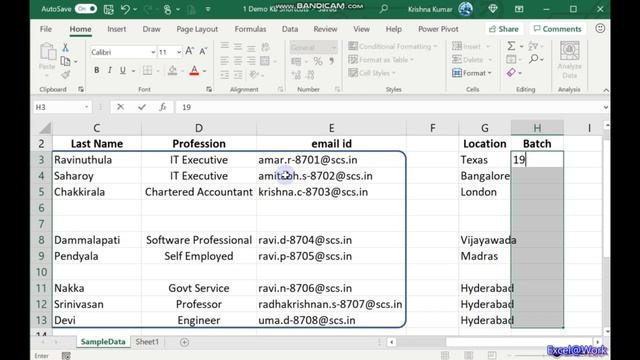Click Krishna Kumar account name
Screen dimensions: 640x360
point(429,9)
